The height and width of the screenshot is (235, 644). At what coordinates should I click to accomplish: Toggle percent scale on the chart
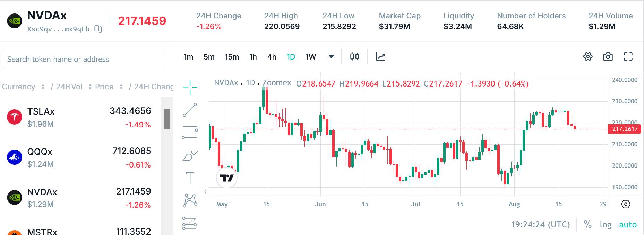(587, 225)
